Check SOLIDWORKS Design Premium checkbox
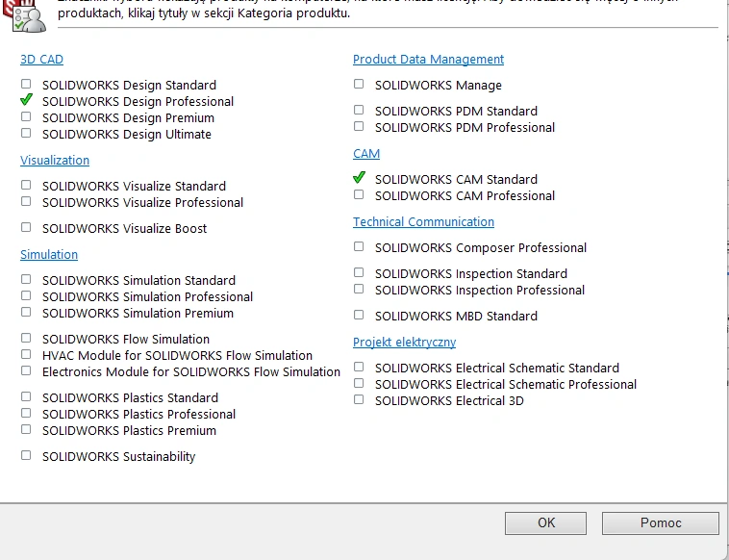Image resolution: width=729 pixels, height=560 pixels. click(x=26, y=116)
